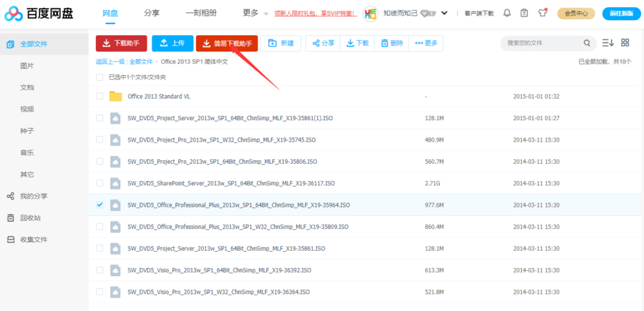
Task: Click the Office 2013 Standard VL folder icon
Action: pos(116,97)
